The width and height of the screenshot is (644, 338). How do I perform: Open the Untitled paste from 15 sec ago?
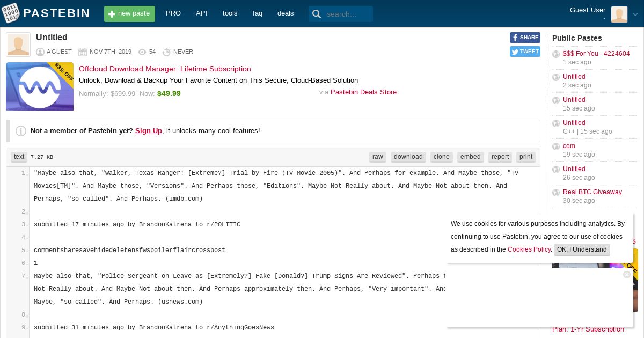(574, 100)
